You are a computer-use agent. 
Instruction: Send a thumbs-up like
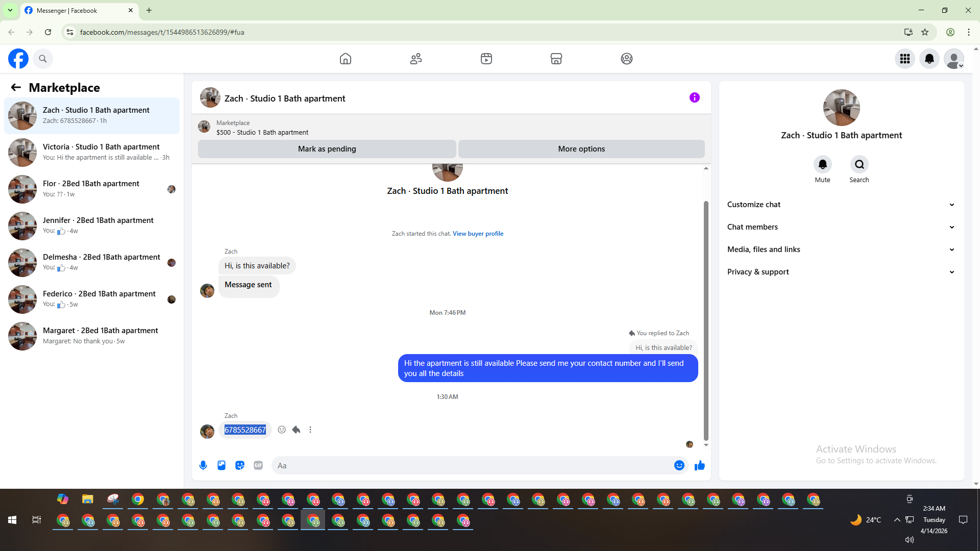[x=699, y=465]
